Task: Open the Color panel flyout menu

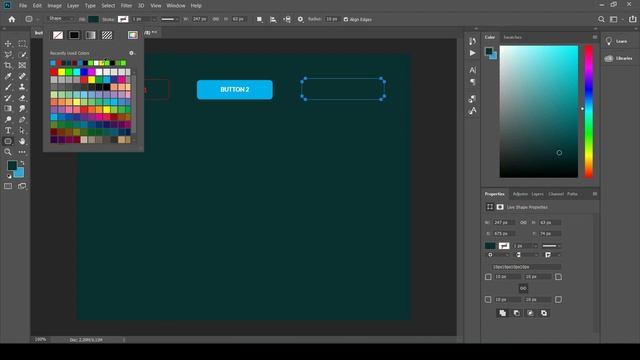Action: click(x=595, y=37)
